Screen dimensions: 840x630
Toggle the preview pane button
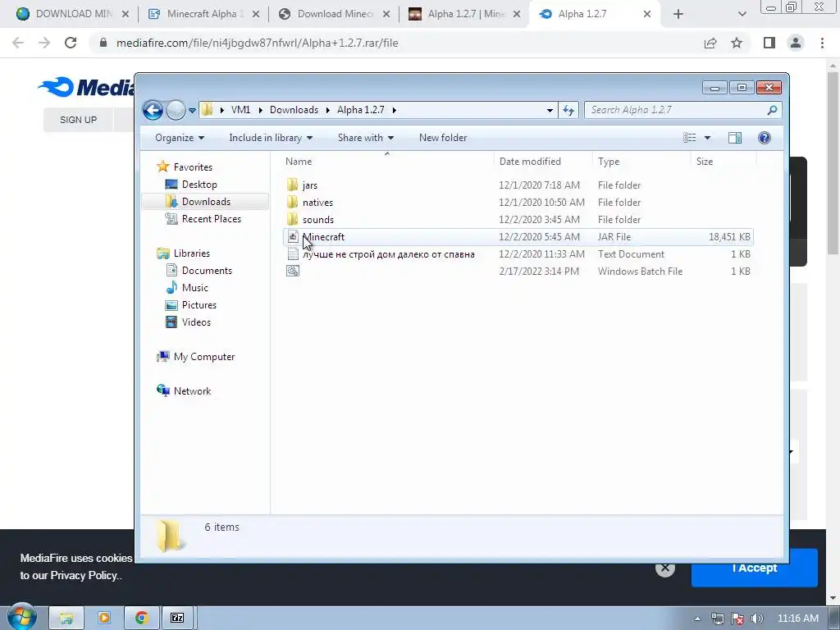[x=735, y=138]
